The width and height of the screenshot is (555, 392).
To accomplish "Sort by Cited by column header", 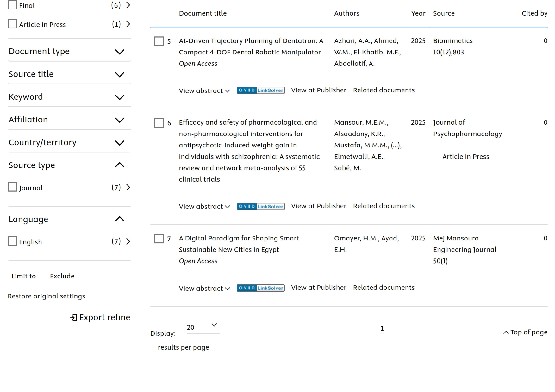I will 534,13.
